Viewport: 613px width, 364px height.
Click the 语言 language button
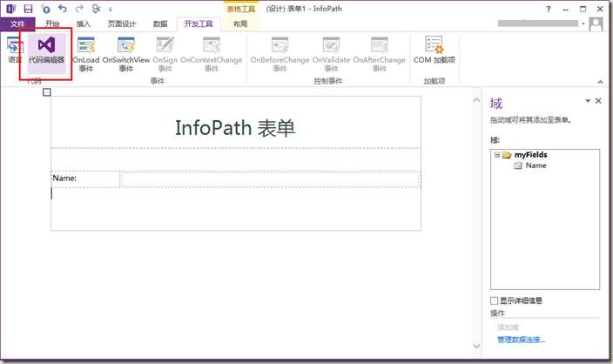point(15,50)
